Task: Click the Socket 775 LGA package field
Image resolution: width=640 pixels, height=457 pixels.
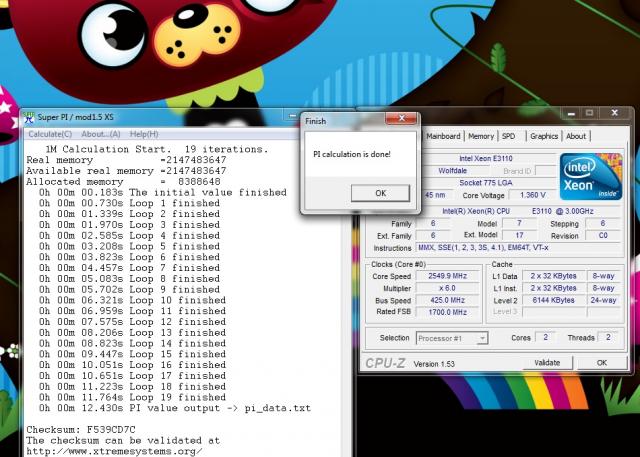Action: coord(486,183)
